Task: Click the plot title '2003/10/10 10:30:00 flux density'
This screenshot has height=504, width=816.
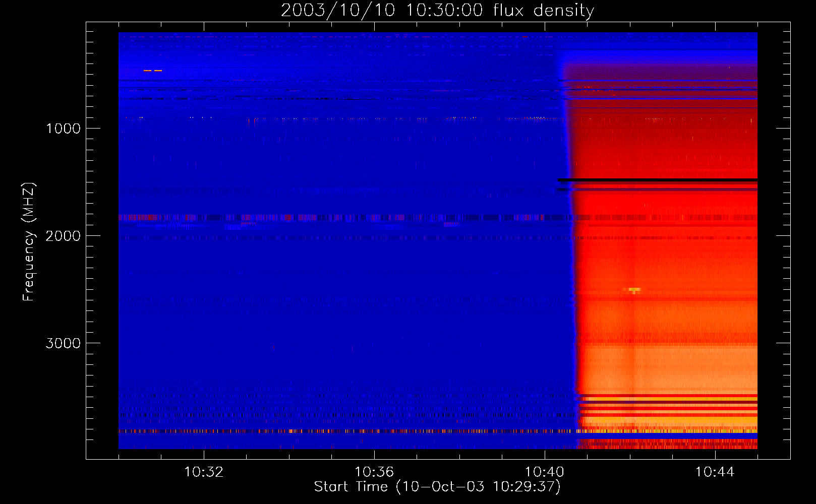Action: coord(437,10)
